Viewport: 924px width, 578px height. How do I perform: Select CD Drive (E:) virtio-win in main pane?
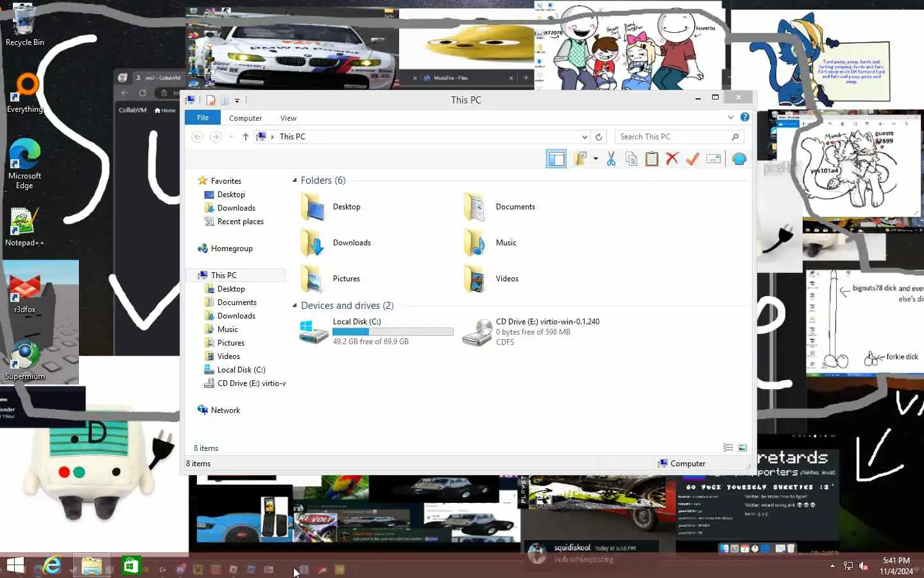click(x=532, y=331)
